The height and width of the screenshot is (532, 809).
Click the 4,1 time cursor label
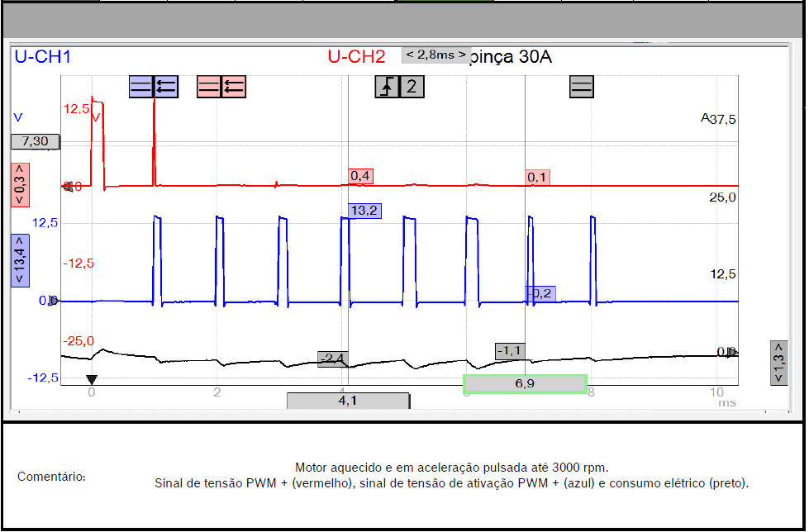[x=348, y=401]
